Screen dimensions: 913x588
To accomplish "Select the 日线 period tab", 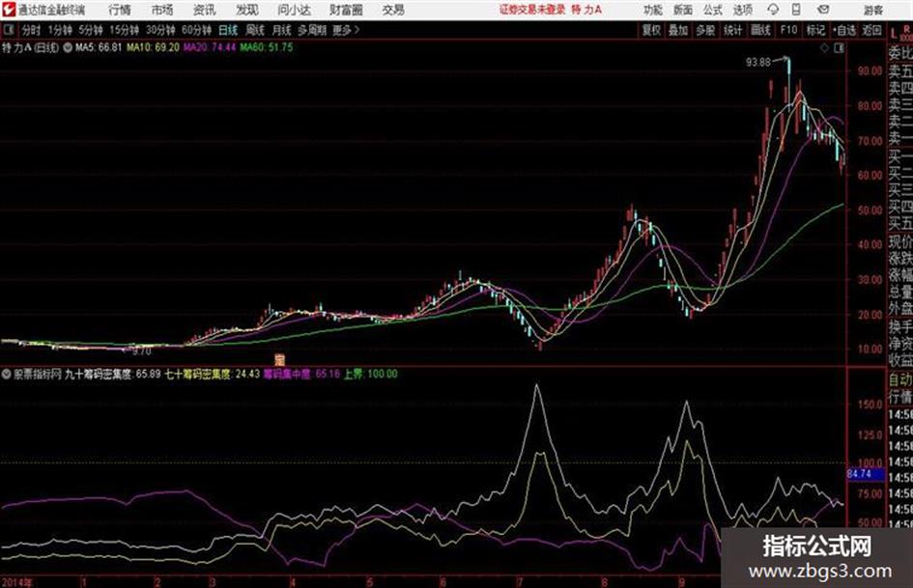I will pos(228,30).
